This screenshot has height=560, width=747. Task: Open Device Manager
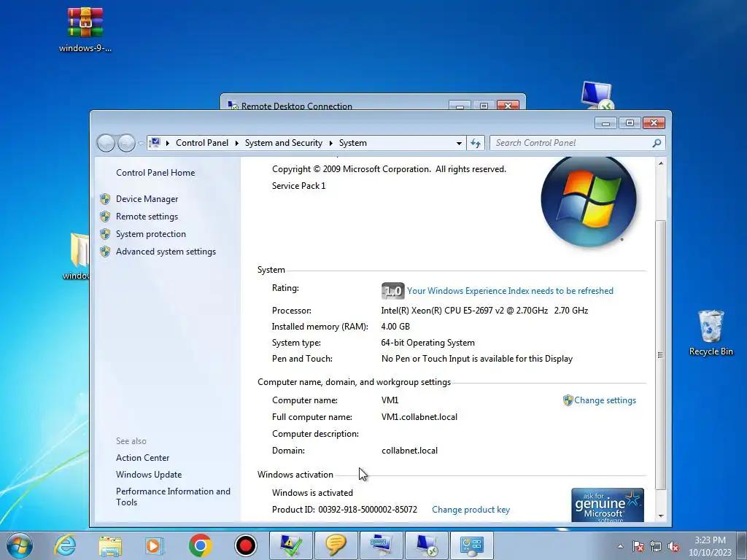(147, 199)
